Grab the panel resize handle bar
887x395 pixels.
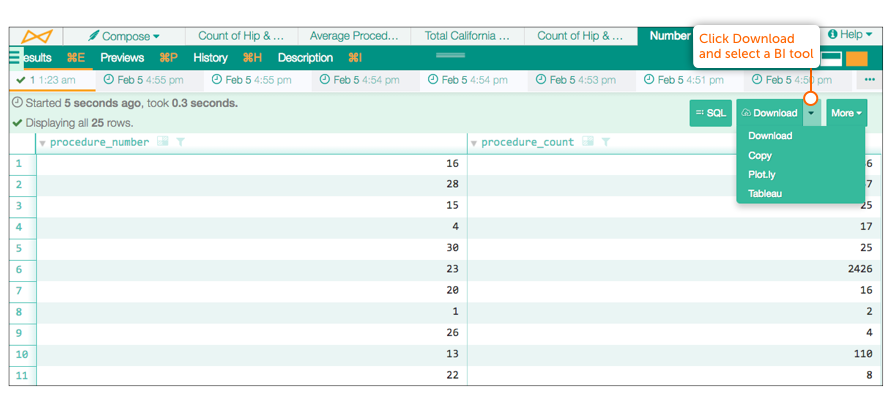451,55
